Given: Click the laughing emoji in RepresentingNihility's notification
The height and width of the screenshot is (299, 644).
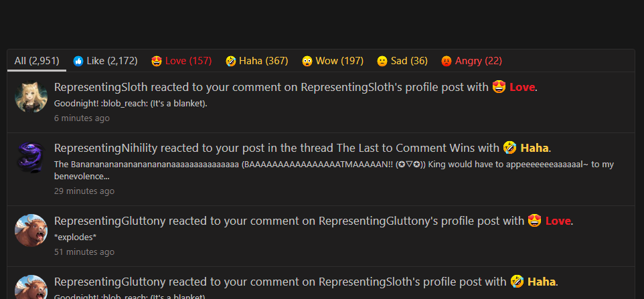Looking at the screenshot, I should [x=509, y=148].
